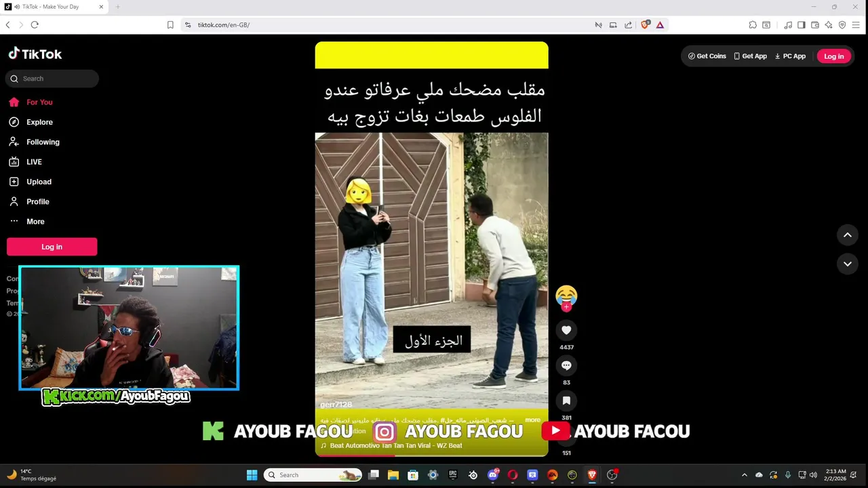Open Microsoft Store from the taskbar
Screen dimensions: 868x488
point(413,475)
